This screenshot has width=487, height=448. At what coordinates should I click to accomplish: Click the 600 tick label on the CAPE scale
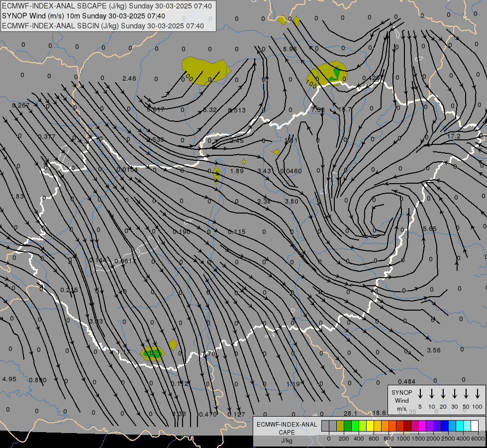[x=374, y=439]
